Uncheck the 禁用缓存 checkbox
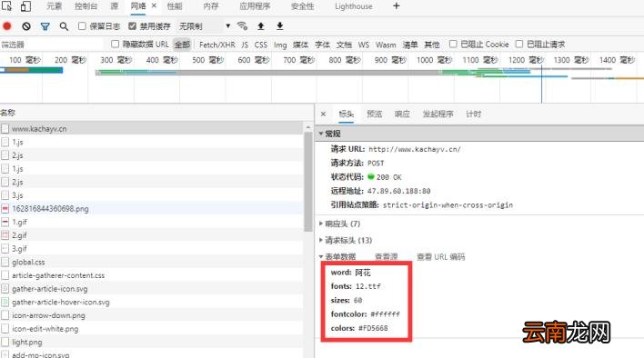644x358 pixels. (x=132, y=26)
